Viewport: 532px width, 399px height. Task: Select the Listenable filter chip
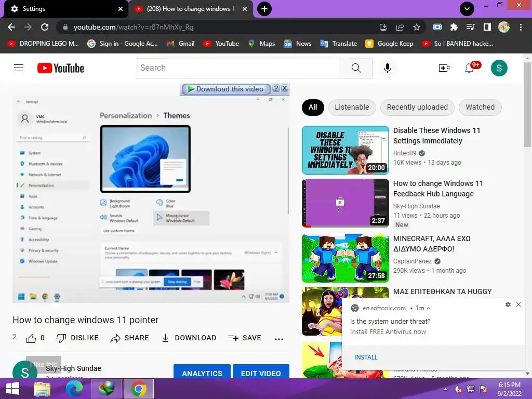pyautogui.click(x=352, y=107)
